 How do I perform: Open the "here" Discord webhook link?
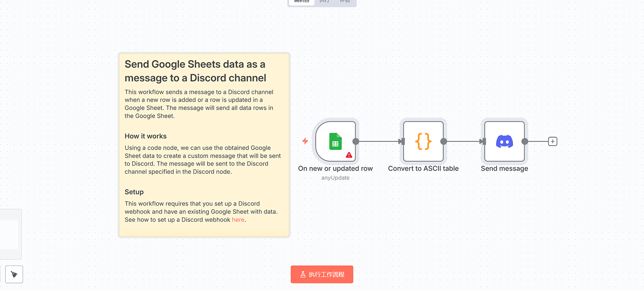[x=238, y=220]
